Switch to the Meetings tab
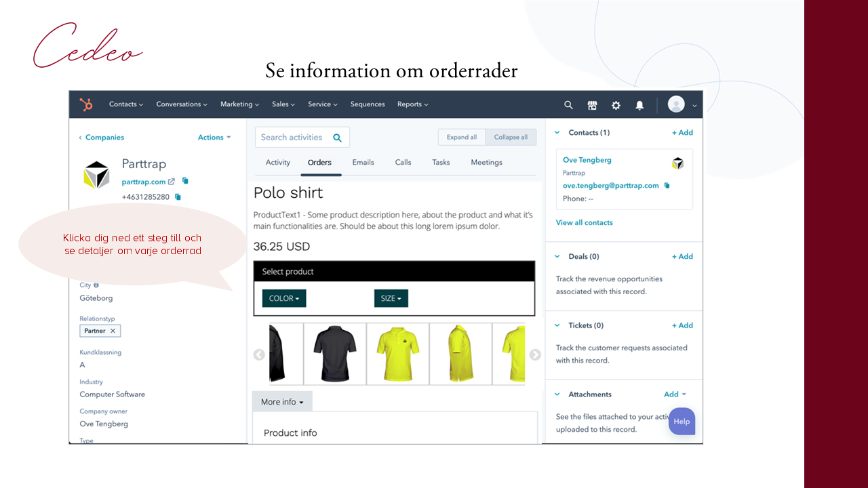 click(x=487, y=163)
